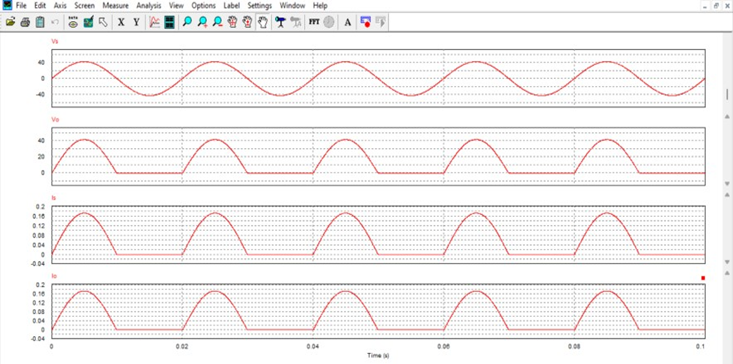Click the Undo arrow icon
733x364 pixels.
(x=55, y=21)
